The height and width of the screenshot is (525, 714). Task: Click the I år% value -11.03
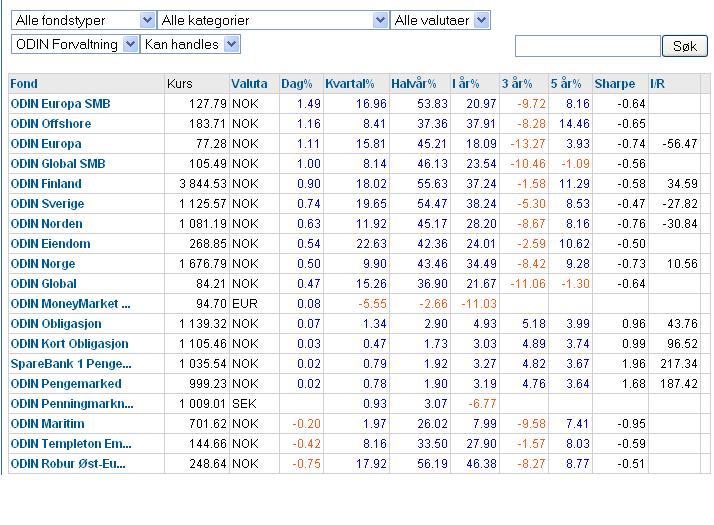tap(479, 304)
